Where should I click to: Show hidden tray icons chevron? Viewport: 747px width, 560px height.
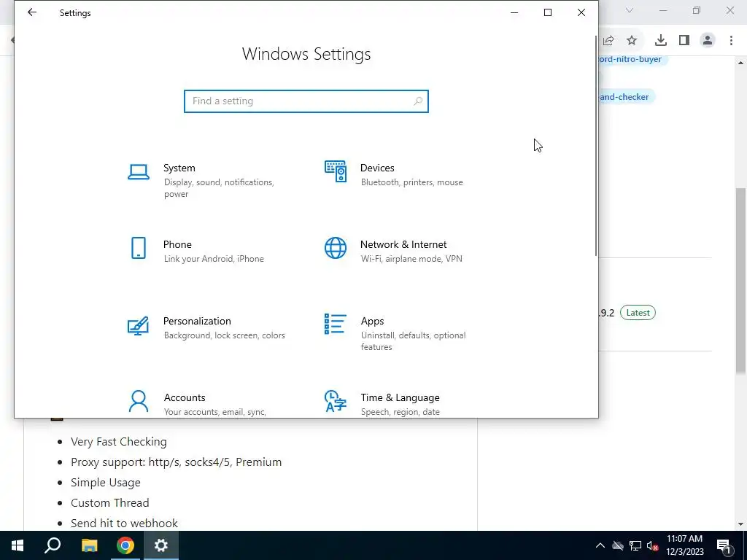coord(600,545)
